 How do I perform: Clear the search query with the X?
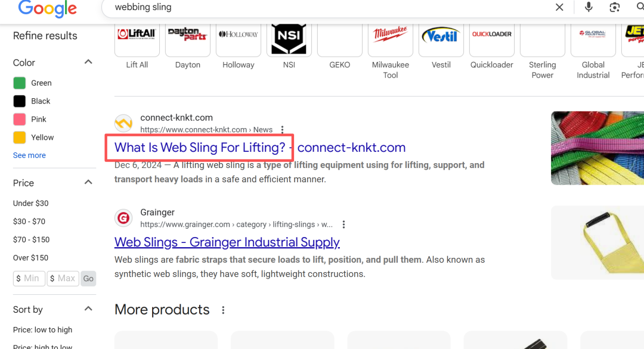coord(559,7)
